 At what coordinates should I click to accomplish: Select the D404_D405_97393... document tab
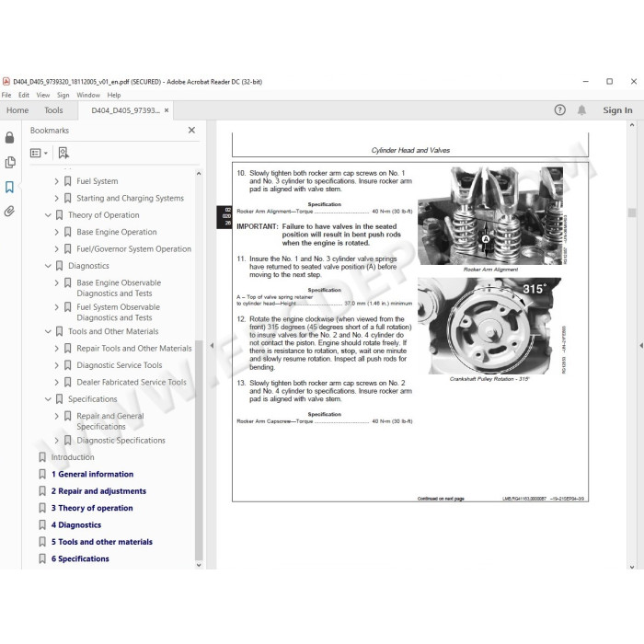[x=125, y=110]
